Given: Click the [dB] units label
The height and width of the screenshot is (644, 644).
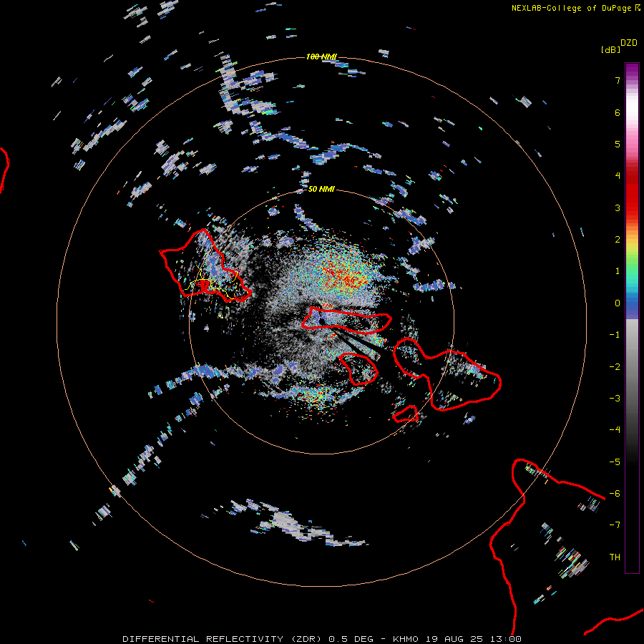Looking at the screenshot, I should 610,49.
